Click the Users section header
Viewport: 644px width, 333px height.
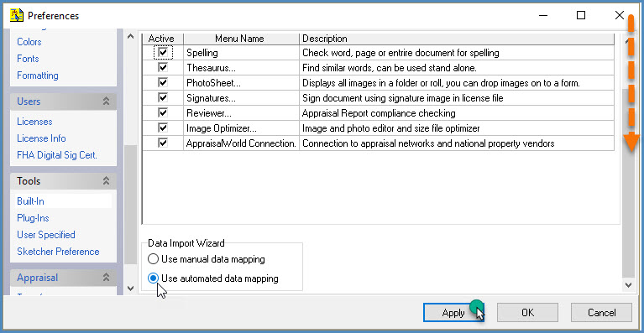63,101
